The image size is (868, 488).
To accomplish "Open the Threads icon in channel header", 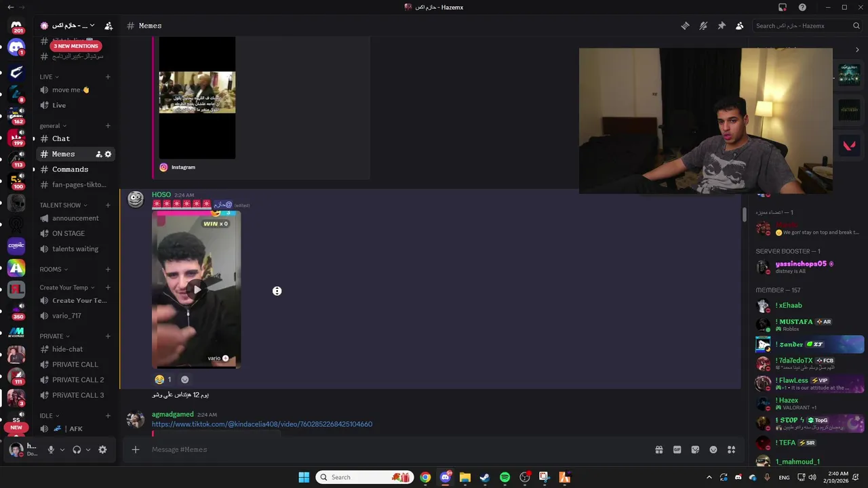I will coord(686,26).
